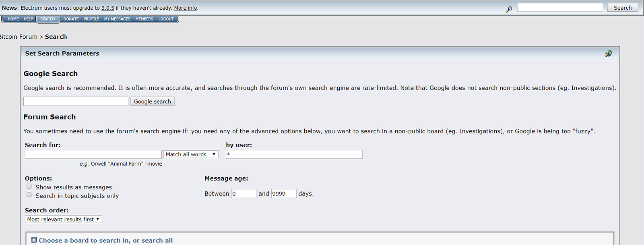
Task: Follow the More info news link
Action: click(x=186, y=8)
